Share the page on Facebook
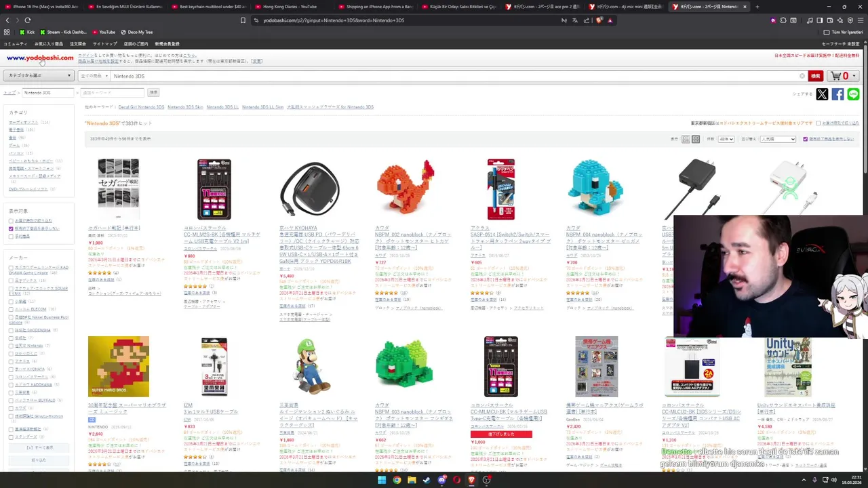 pyautogui.click(x=837, y=94)
